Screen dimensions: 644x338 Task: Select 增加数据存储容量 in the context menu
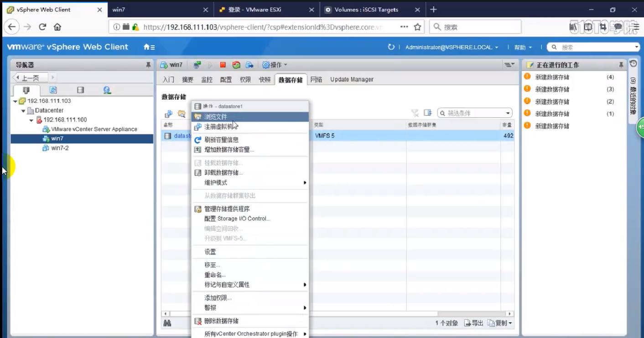click(249, 149)
